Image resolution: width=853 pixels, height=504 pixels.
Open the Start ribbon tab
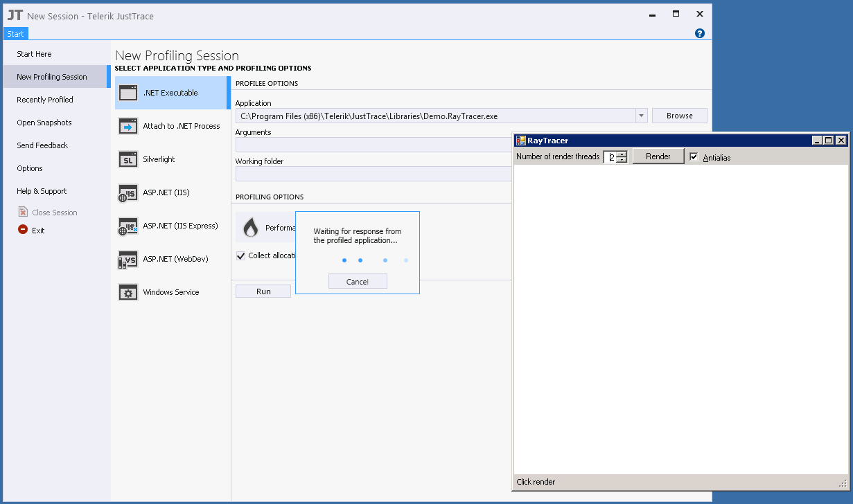pyautogui.click(x=15, y=34)
